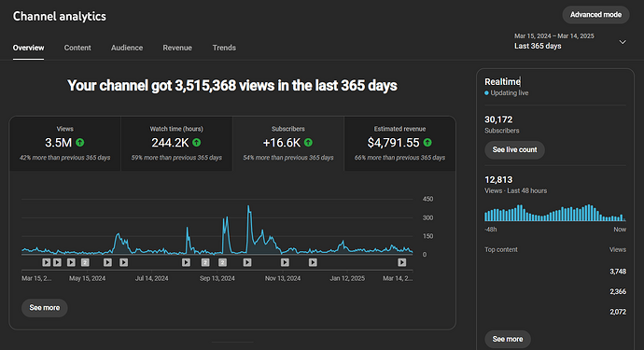Click green up arrow beside 3.5M views

click(80, 143)
